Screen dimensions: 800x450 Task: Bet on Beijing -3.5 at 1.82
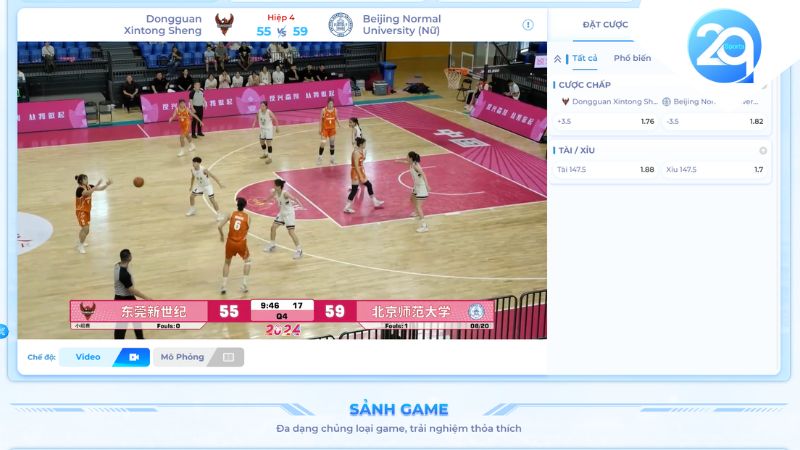coord(715,121)
